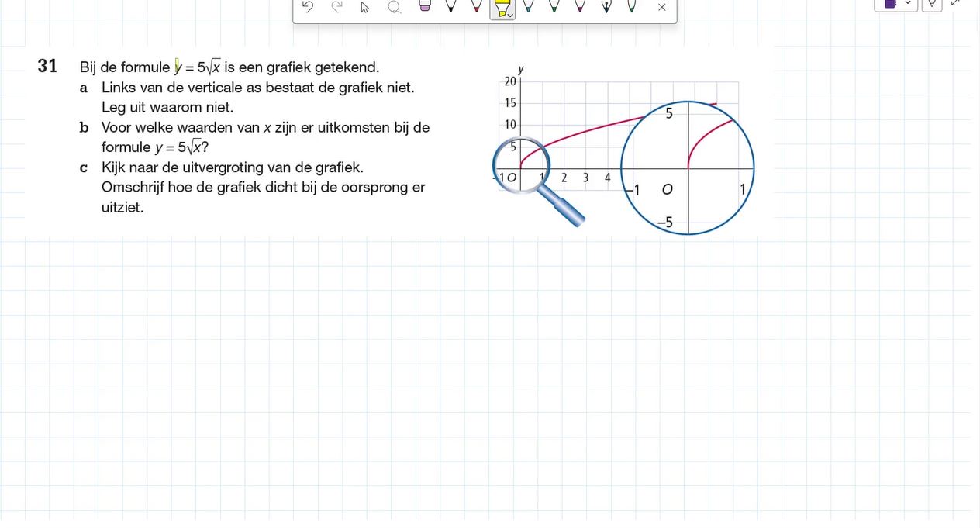Select the red pen
Viewport: 980px width, 528px height.
click(x=476, y=6)
